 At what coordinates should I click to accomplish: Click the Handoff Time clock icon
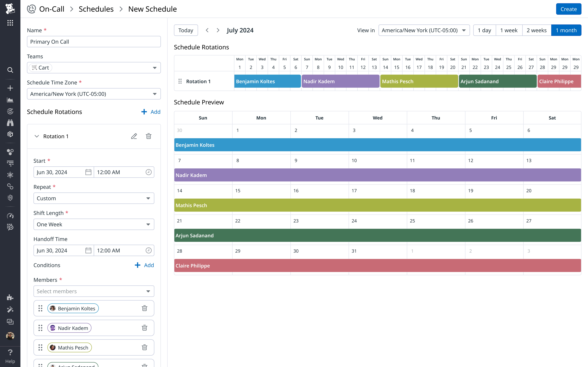click(148, 250)
